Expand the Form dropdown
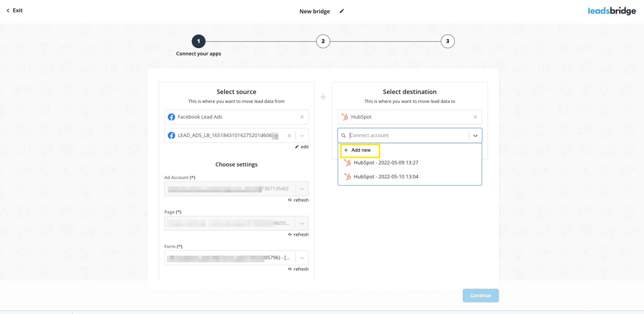Screen dimensions: 644x314 (x=302, y=258)
